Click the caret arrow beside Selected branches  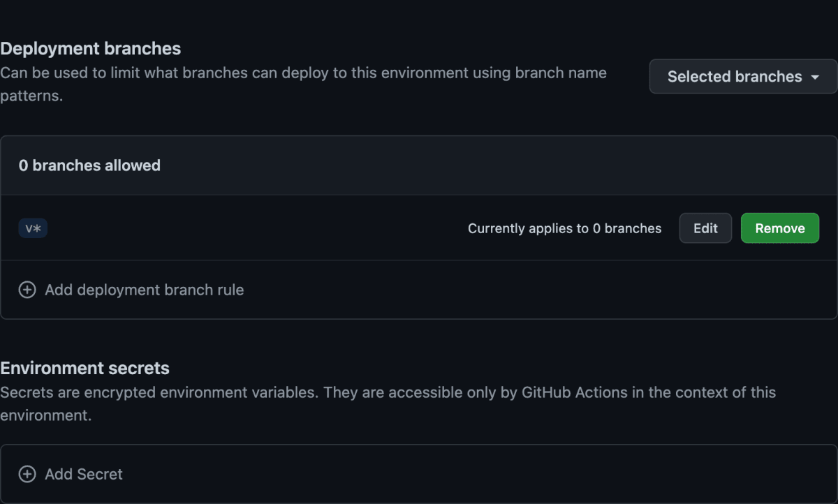815,77
